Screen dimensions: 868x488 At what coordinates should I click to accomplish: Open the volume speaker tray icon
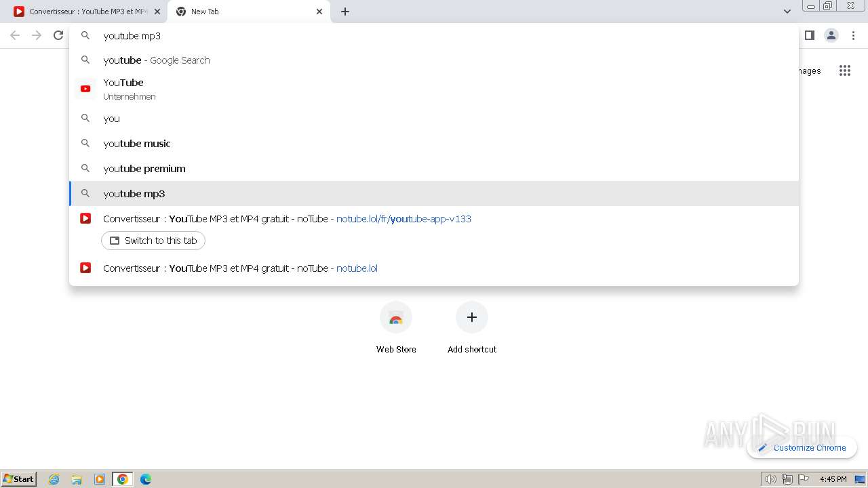pyautogui.click(x=770, y=479)
